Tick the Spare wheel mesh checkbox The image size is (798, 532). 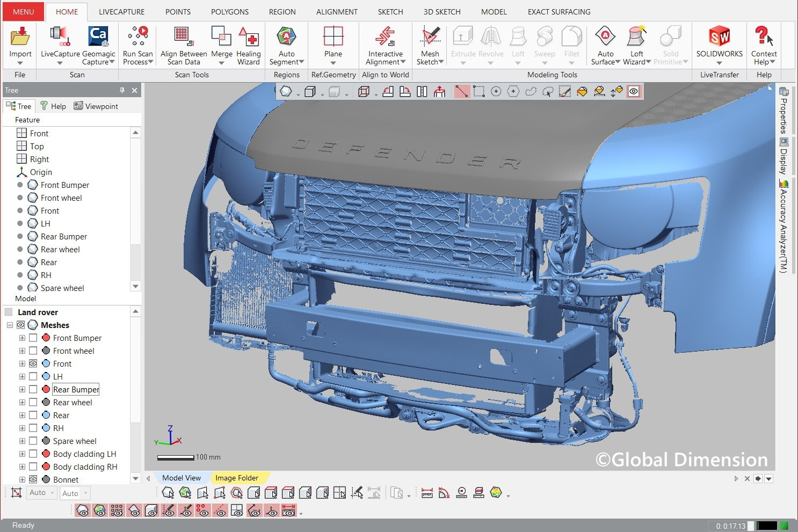33,441
